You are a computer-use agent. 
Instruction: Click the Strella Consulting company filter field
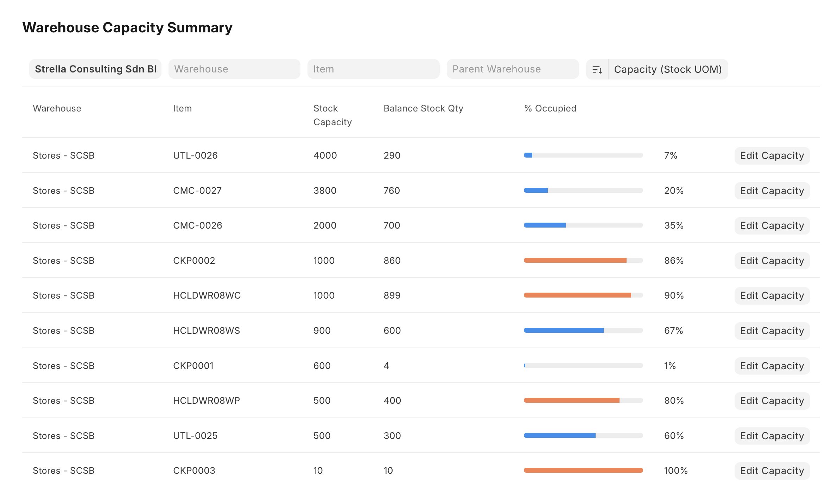[95, 69]
